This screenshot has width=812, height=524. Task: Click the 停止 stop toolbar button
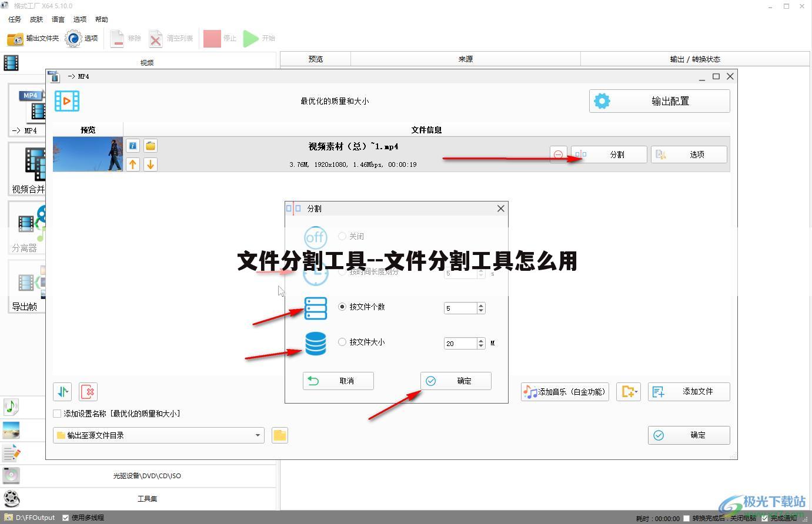click(x=220, y=39)
